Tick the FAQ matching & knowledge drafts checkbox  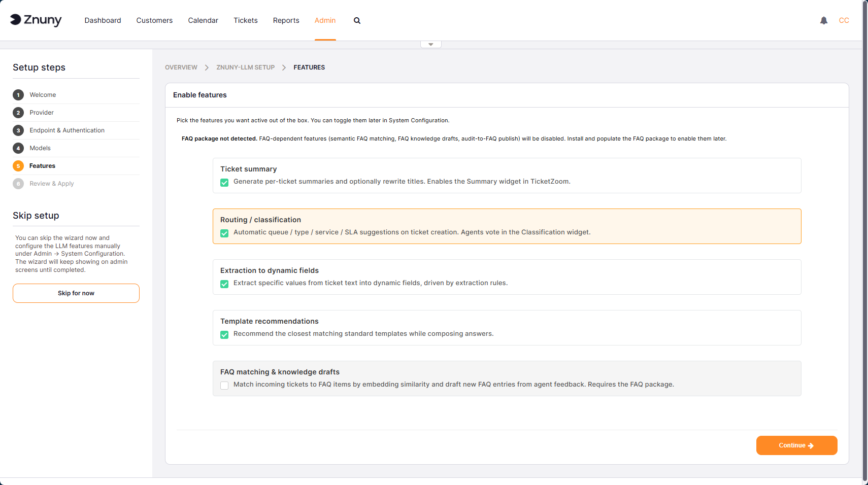pyautogui.click(x=224, y=386)
